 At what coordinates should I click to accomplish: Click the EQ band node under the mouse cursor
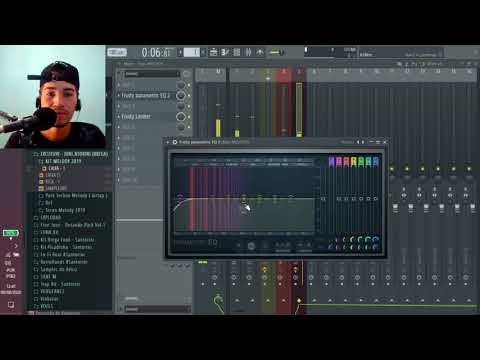[x=244, y=199]
